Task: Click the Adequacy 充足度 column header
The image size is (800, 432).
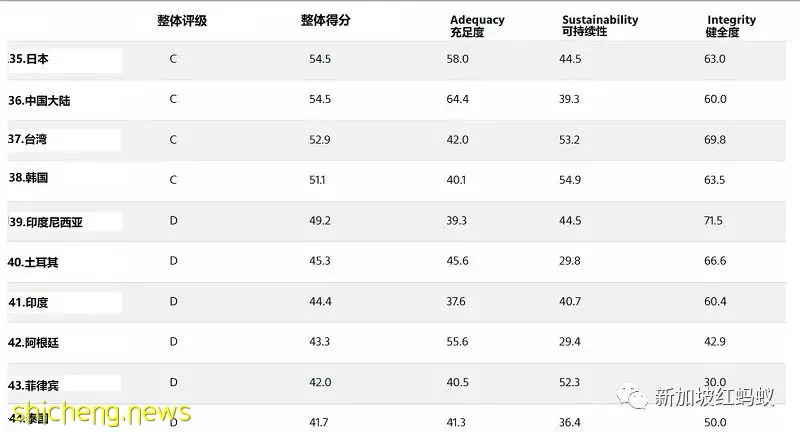Action: tap(477, 26)
